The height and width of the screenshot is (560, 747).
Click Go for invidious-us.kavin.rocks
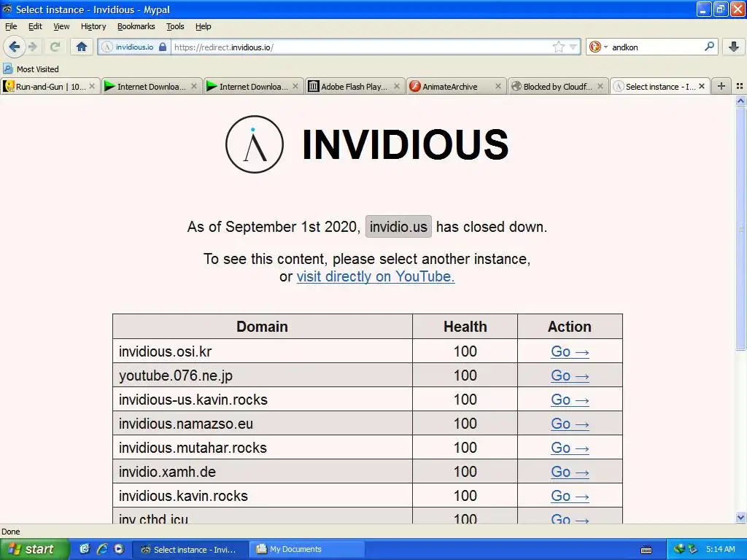(x=570, y=400)
